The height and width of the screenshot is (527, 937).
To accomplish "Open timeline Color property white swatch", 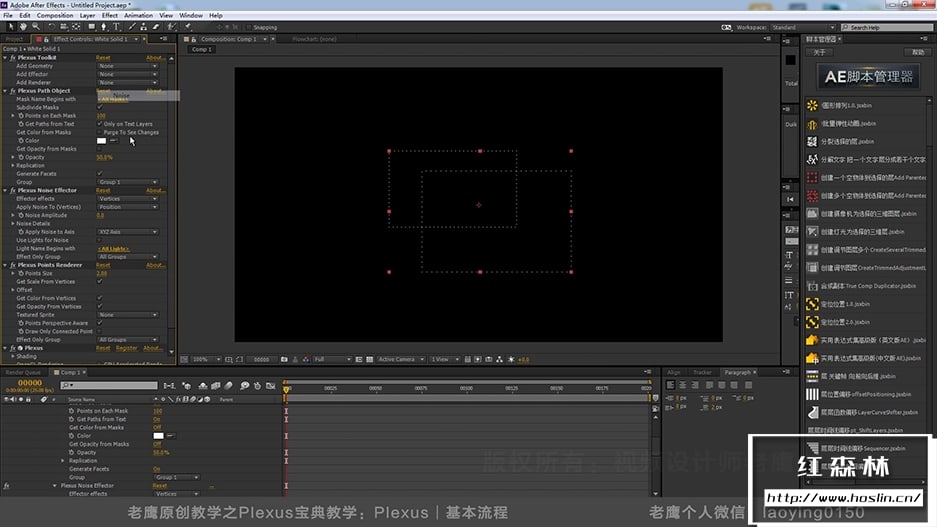I will pyautogui.click(x=158, y=436).
